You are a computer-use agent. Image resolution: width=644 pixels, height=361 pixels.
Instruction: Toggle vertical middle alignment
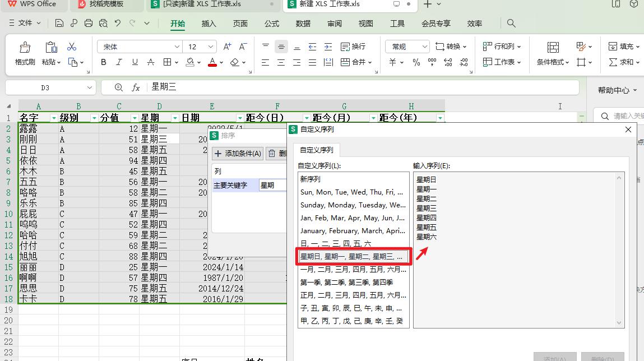tap(281, 47)
